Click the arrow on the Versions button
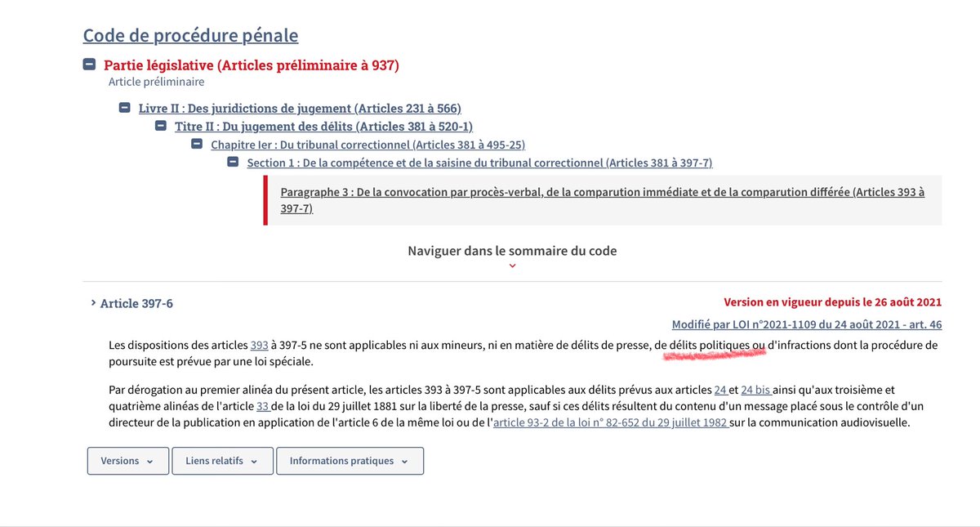This screenshot has width=980, height=527. pyautogui.click(x=151, y=461)
